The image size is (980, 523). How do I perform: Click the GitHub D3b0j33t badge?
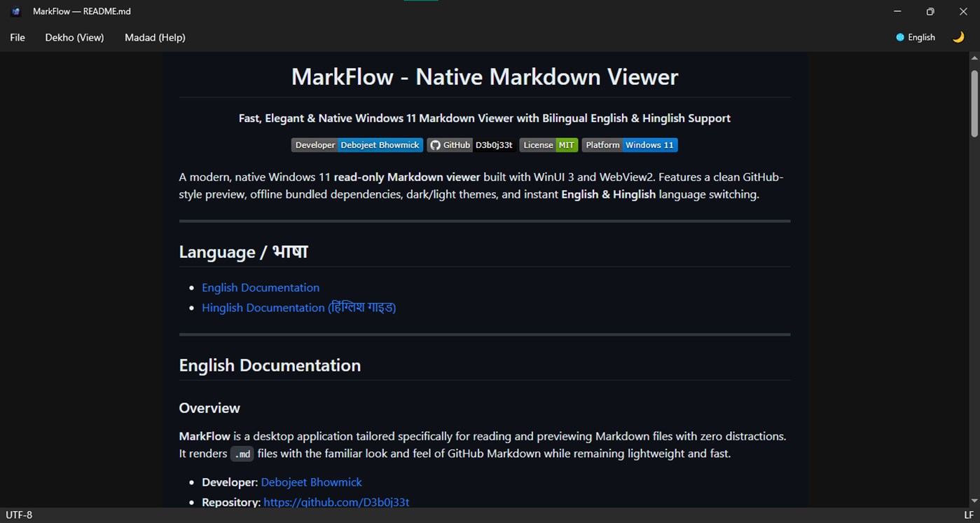[471, 145]
